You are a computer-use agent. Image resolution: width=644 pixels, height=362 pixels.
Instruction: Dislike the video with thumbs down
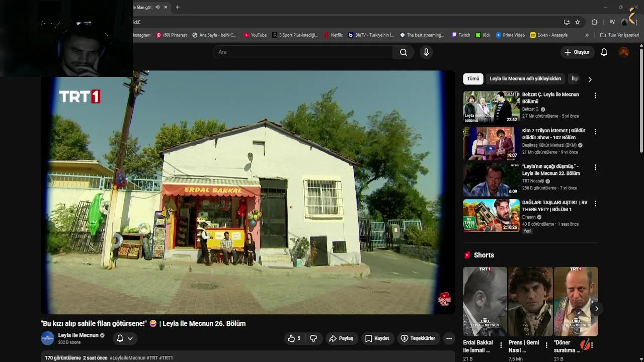tap(313, 338)
